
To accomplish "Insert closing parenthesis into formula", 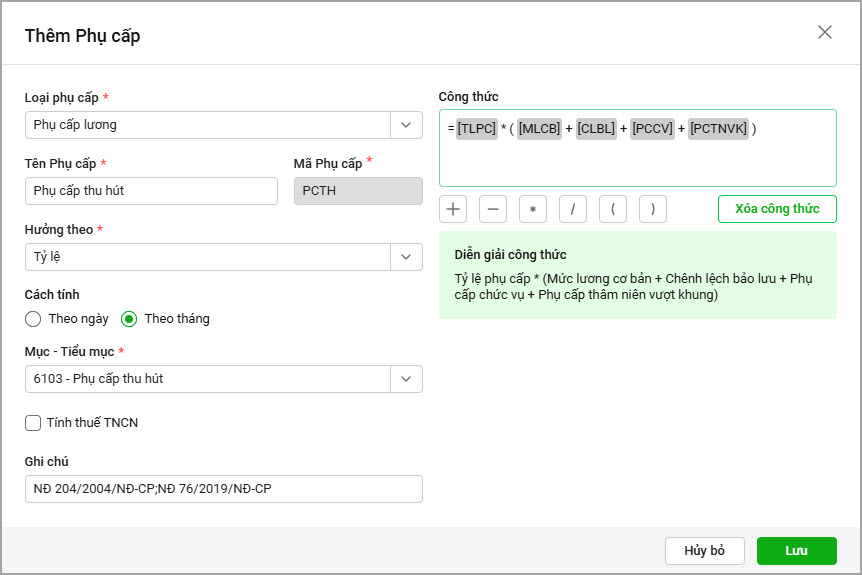I will pyautogui.click(x=653, y=209).
